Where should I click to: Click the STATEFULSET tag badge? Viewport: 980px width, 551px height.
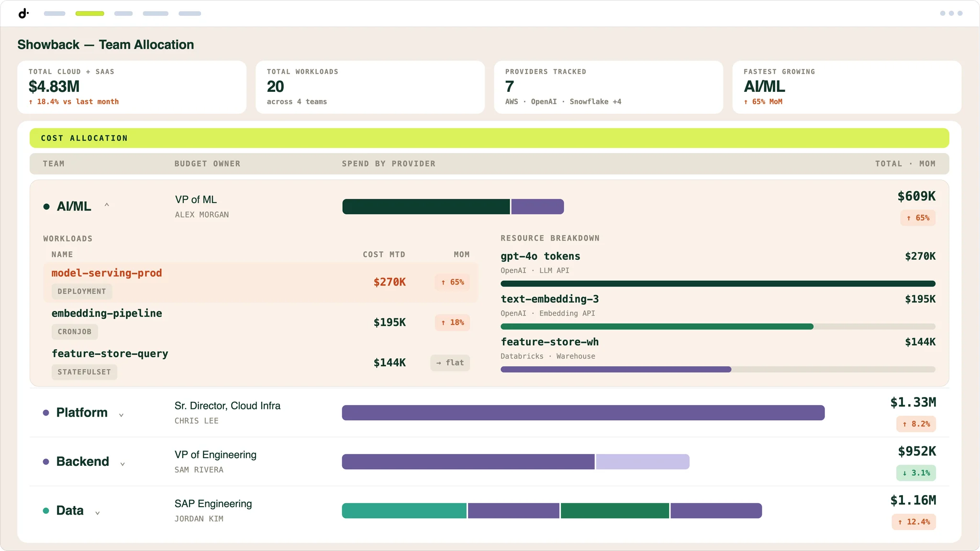click(84, 372)
